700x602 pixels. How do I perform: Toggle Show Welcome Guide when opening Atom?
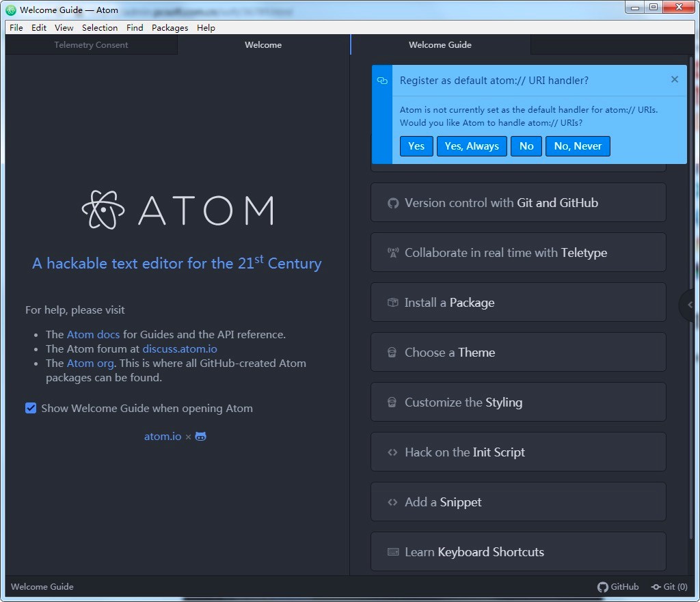pyautogui.click(x=31, y=407)
